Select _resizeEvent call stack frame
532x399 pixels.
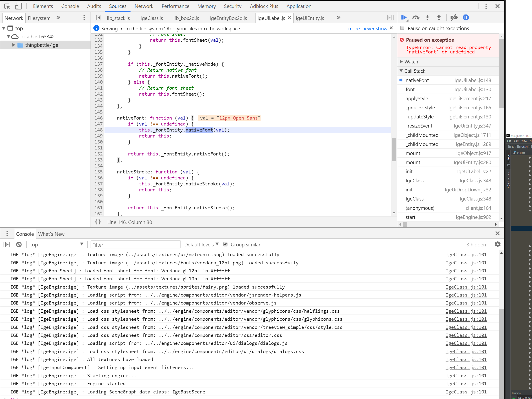448,126
